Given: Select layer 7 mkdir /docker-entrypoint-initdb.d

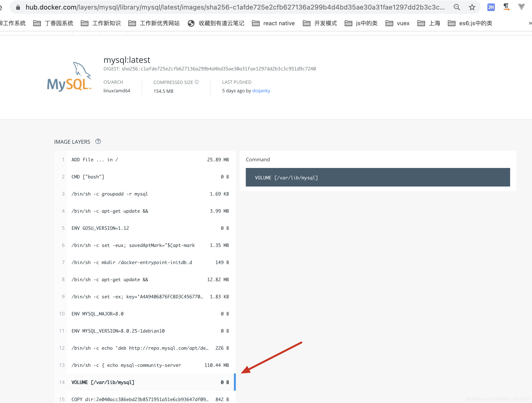Looking at the screenshot, I should coord(145,262).
